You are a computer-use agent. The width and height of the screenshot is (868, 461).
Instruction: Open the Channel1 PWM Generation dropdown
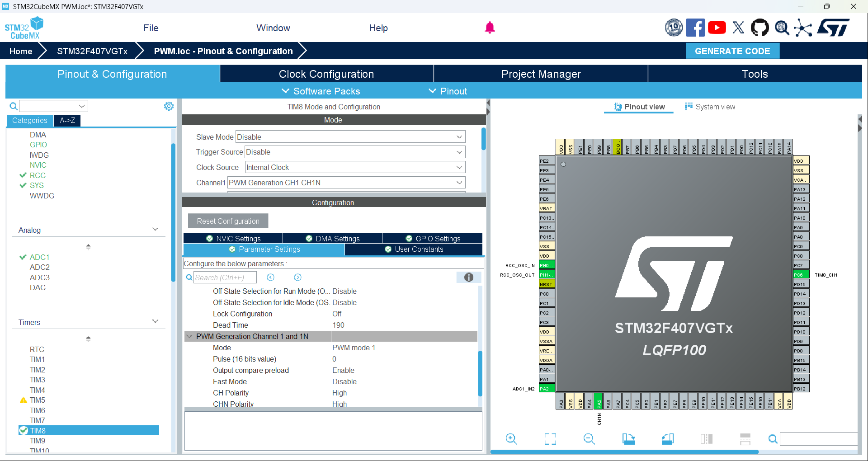click(x=459, y=183)
